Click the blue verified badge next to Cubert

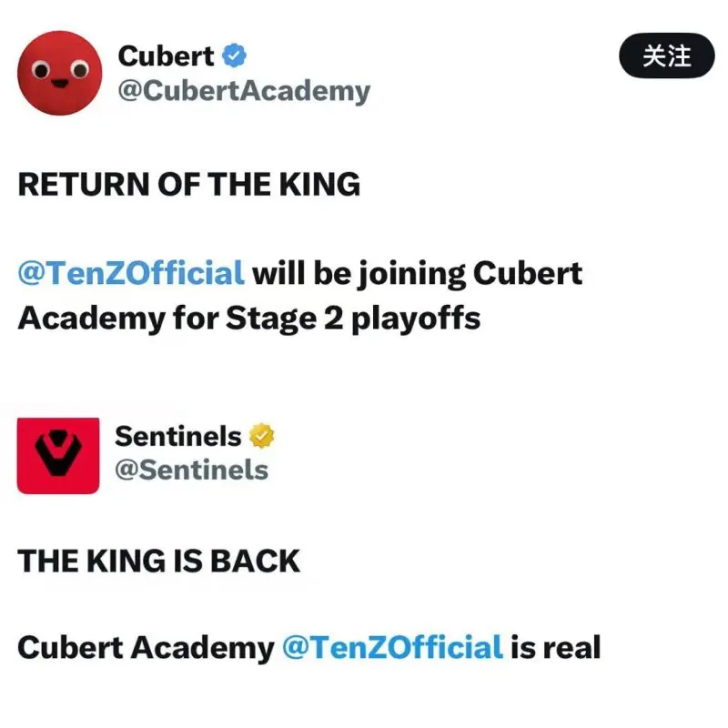[x=235, y=56]
